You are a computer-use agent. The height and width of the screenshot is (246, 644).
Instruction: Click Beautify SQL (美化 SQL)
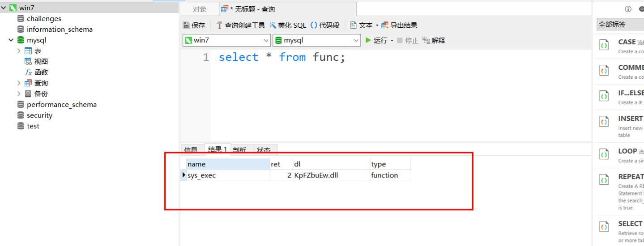(288, 25)
